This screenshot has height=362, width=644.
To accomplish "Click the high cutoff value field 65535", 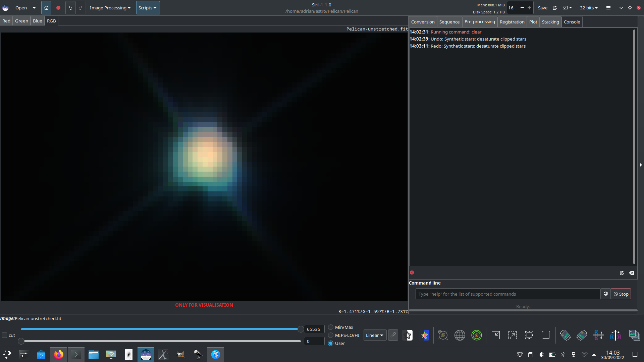I will (x=314, y=329).
